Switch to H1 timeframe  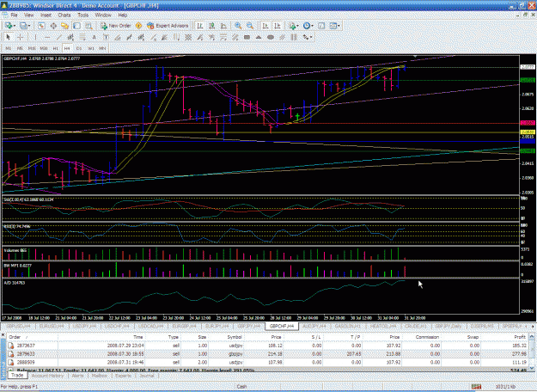(55, 48)
